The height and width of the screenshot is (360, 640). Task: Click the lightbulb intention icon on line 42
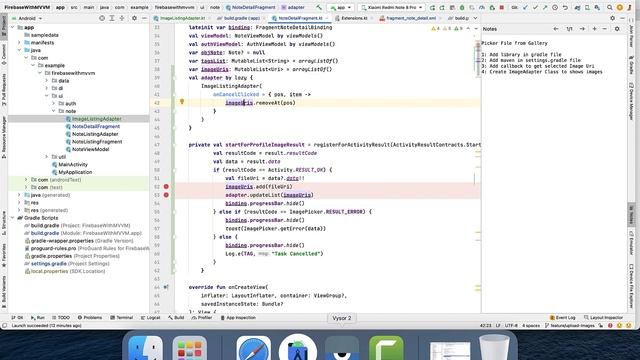[x=182, y=102]
